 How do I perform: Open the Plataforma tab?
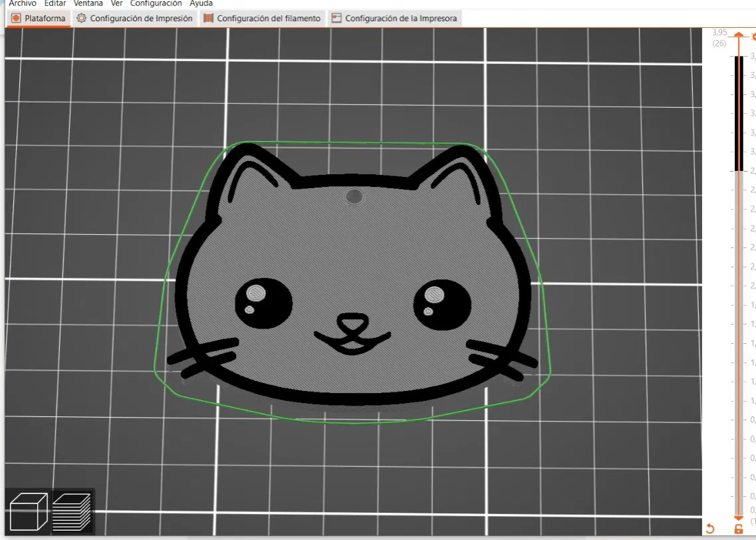click(x=39, y=19)
